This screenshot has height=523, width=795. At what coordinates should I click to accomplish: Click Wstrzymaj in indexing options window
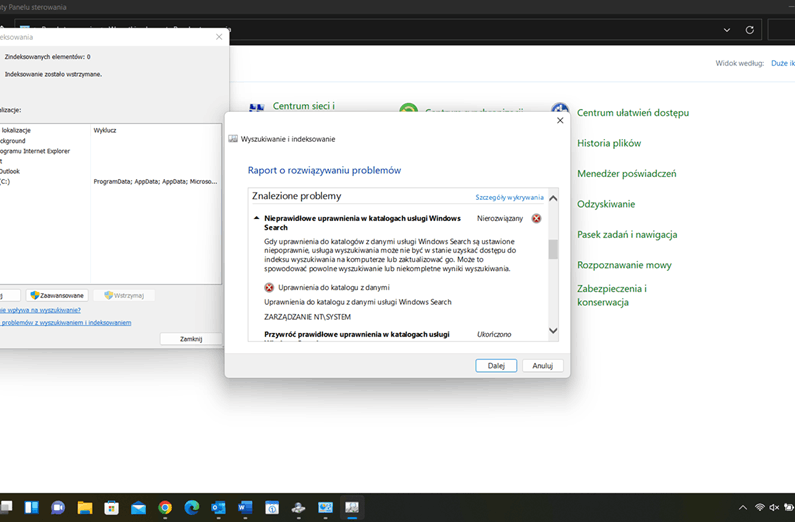click(x=124, y=295)
